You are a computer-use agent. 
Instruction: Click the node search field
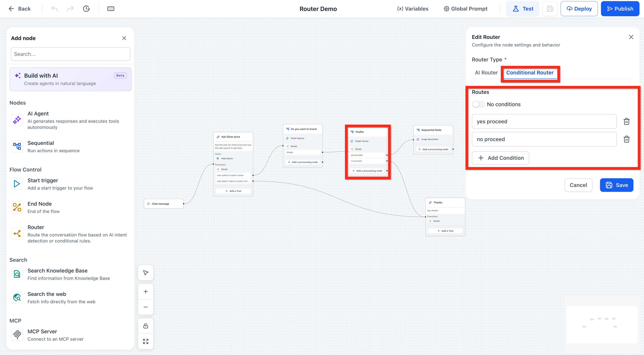coord(71,54)
